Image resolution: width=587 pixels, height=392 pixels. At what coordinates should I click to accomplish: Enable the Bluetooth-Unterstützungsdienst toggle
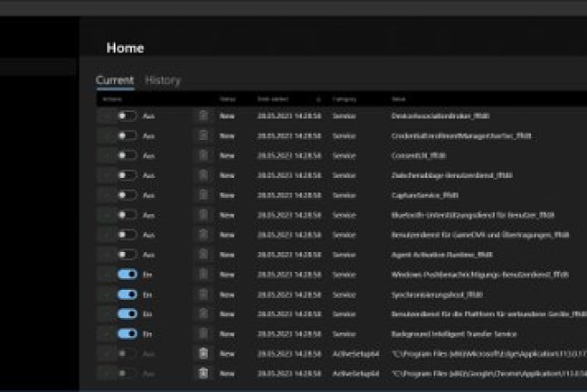point(127,215)
